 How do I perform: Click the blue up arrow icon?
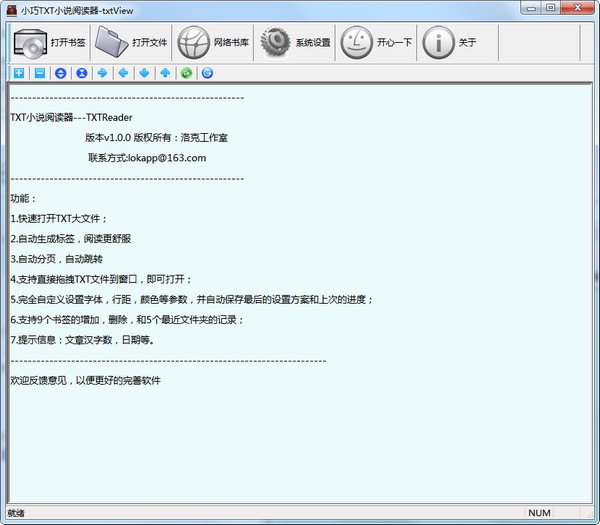[x=165, y=73]
